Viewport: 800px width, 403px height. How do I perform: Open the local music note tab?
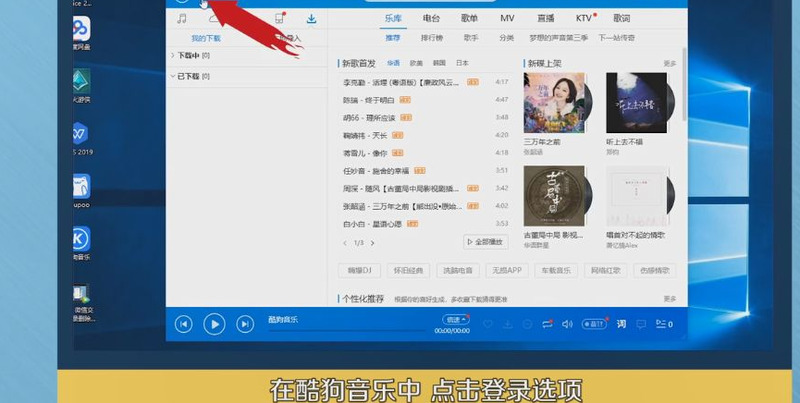181,19
